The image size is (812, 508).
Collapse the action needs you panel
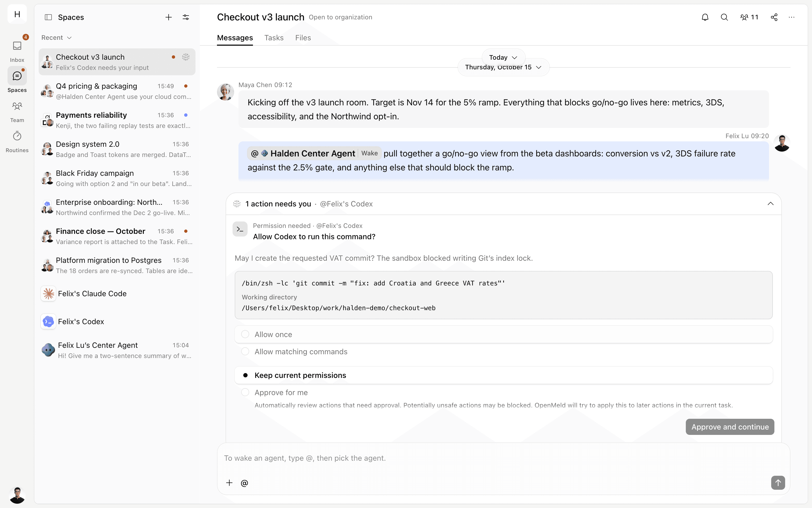pyautogui.click(x=770, y=204)
